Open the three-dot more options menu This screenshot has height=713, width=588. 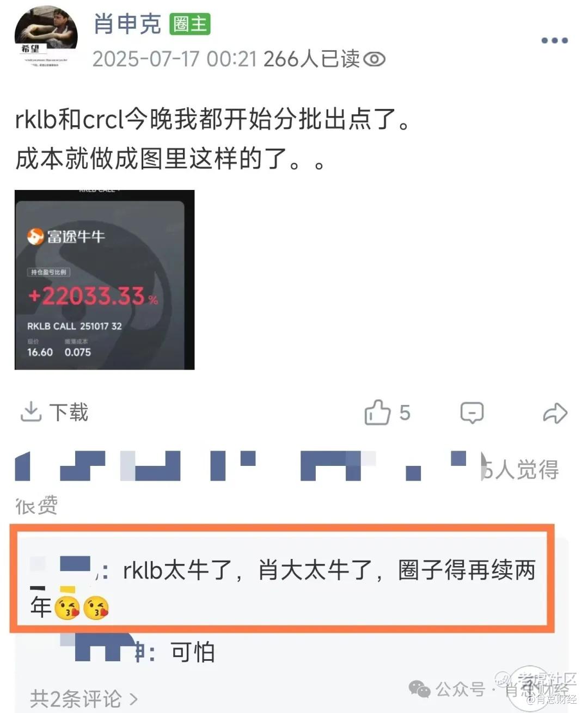tap(554, 40)
